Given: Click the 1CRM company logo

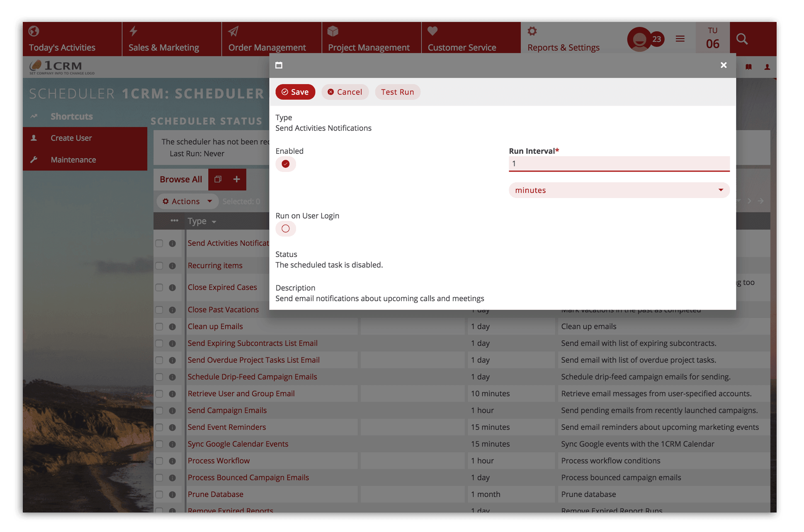Looking at the screenshot, I should coord(62,67).
